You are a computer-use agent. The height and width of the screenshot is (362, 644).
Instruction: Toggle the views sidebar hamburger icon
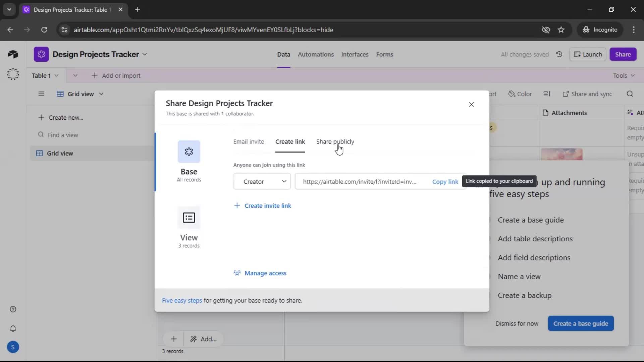[41, 94]
